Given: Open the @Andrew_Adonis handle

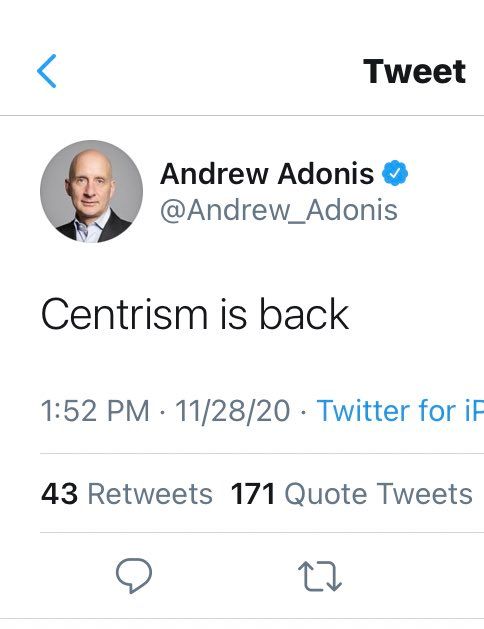Looking at the screenshot, I should [x=279, y=210].
